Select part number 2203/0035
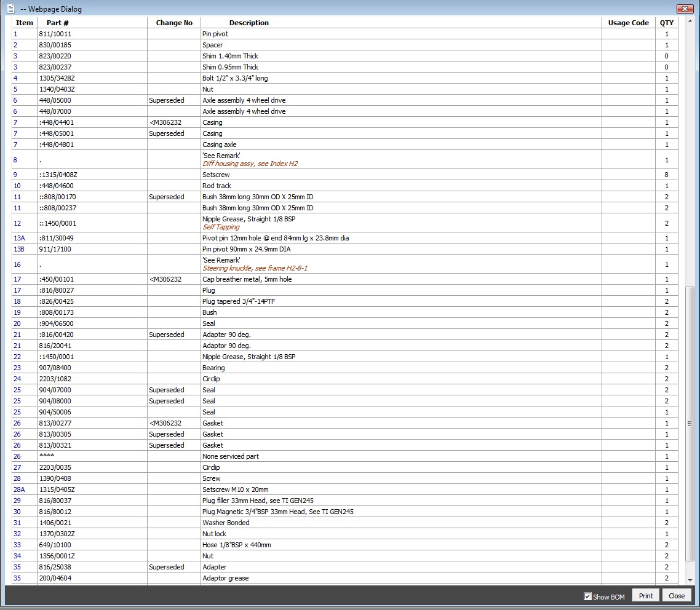The image size is (700, 610). [x=55, y=468]
